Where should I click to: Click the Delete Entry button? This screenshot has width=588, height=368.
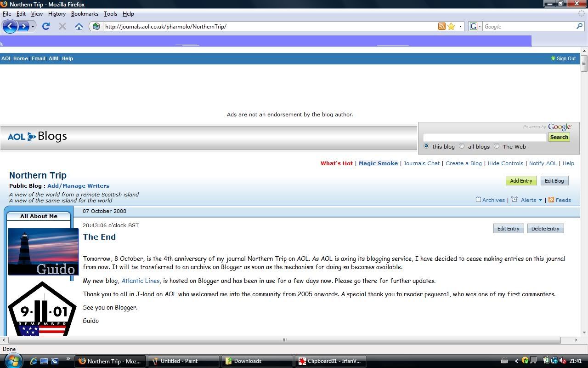[545, 229]
